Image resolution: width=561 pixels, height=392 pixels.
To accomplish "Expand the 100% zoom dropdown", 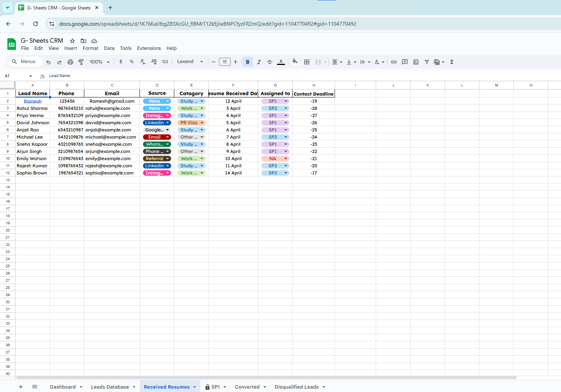I will [x=99, y=62].
